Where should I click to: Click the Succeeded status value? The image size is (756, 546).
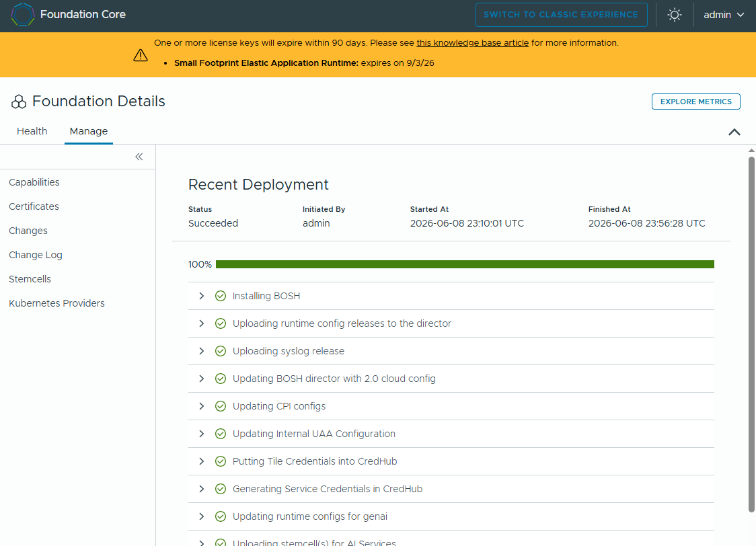point(213,223)
